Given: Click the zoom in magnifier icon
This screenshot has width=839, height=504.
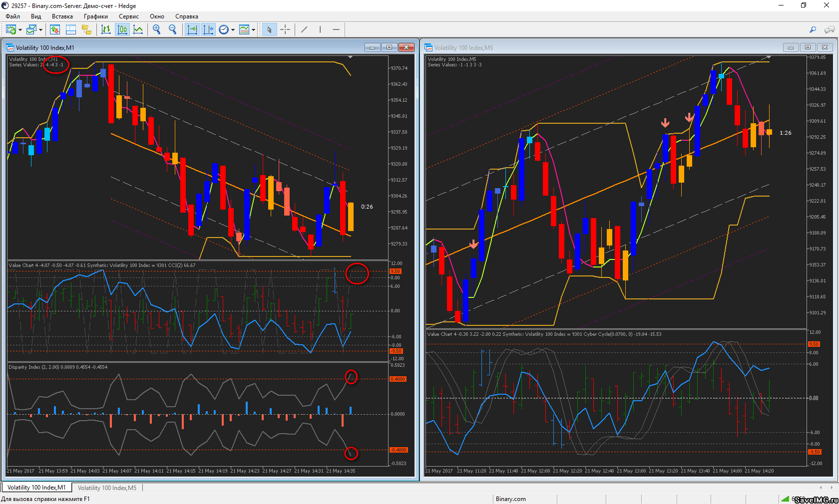Looking at the screenshot, I should pyautogui.click(x=157, y=30).
